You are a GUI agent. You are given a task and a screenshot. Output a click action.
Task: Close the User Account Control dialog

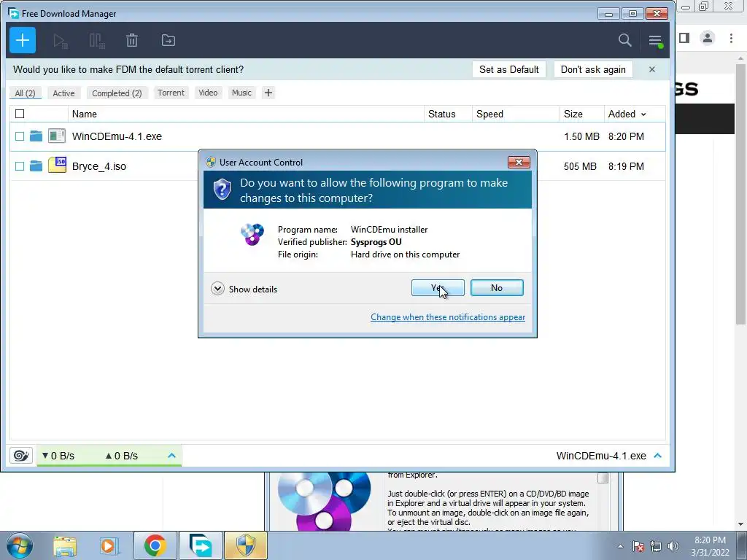tap(519, 163)
